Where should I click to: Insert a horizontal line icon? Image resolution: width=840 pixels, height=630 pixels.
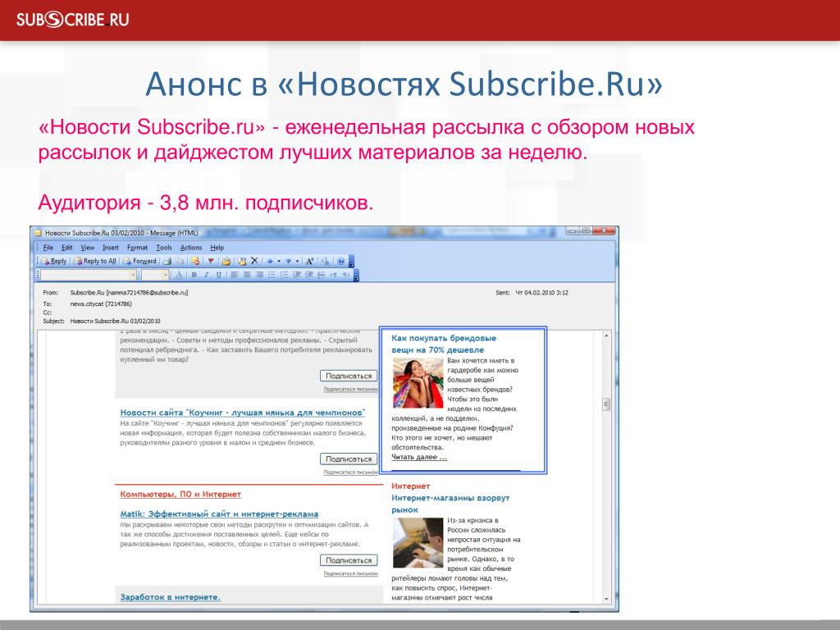click(322, 275)
